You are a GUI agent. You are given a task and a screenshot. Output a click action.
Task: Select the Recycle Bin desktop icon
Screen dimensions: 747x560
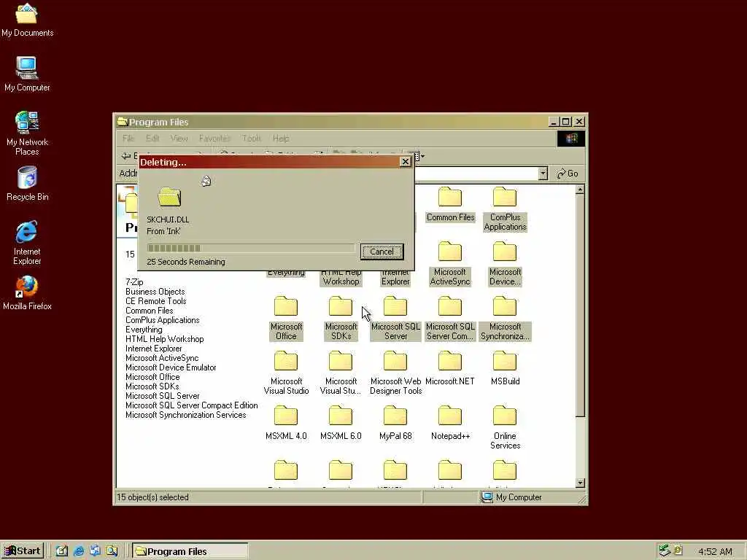[27, 183]
